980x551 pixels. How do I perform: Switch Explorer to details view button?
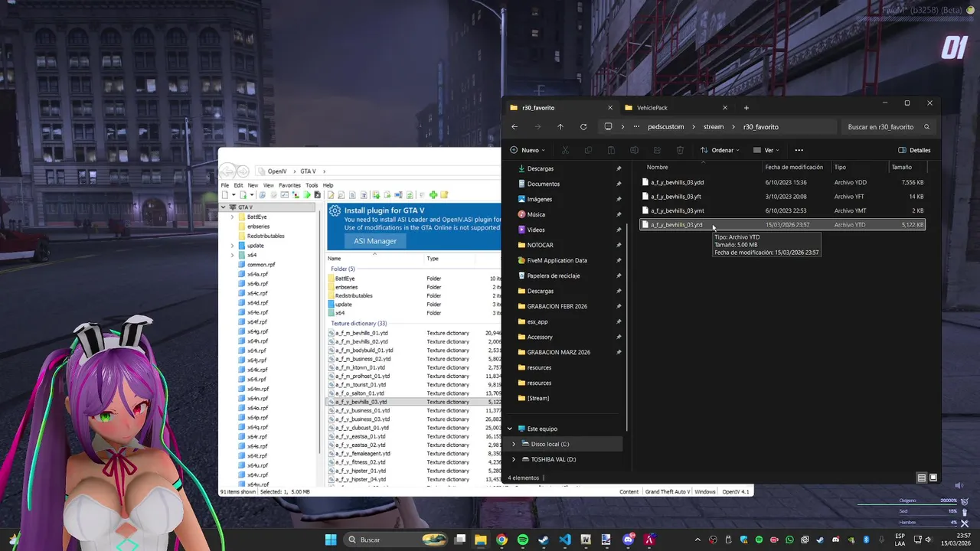pyautogui.click(x=922, y=478)
